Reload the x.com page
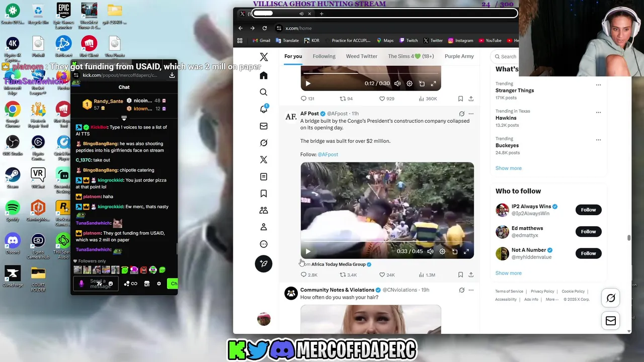644x362 pixels. pyautogui.click(x=265, y=28)
